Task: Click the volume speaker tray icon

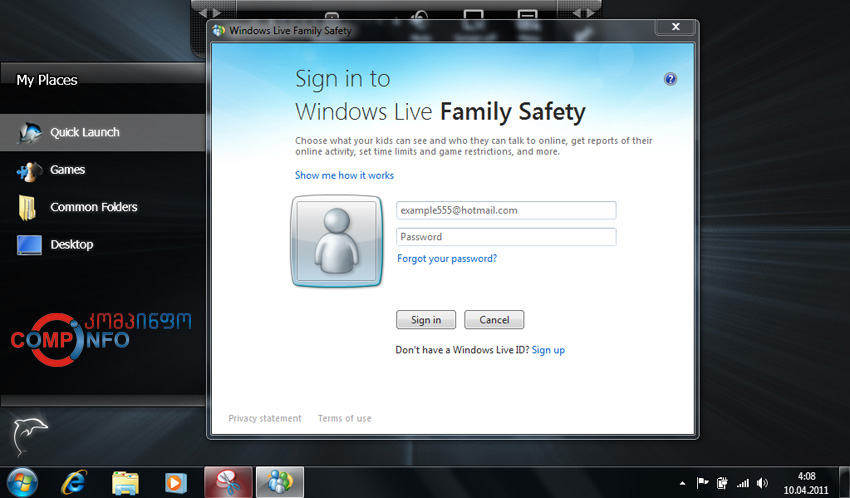Action: (762, 483)
